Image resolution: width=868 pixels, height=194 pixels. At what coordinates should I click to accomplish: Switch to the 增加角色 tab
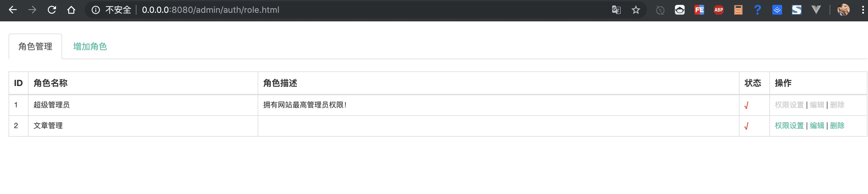pos(90,47)
